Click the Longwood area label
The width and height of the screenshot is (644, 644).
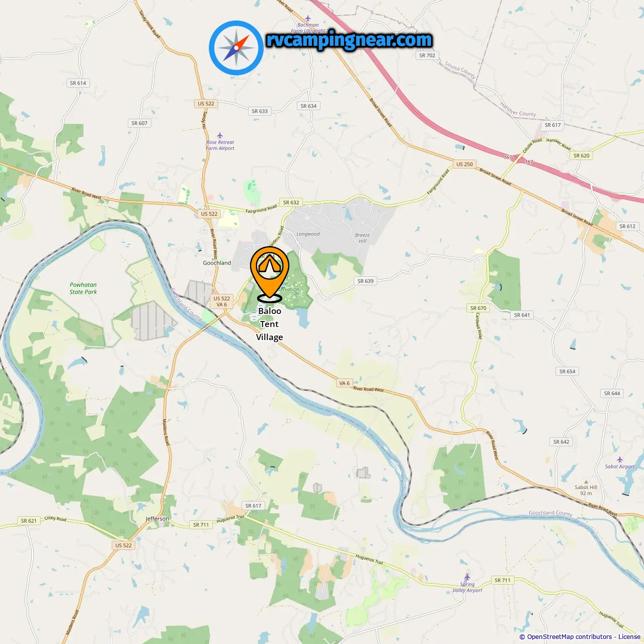pyautogui.click(x=308, y=234)
